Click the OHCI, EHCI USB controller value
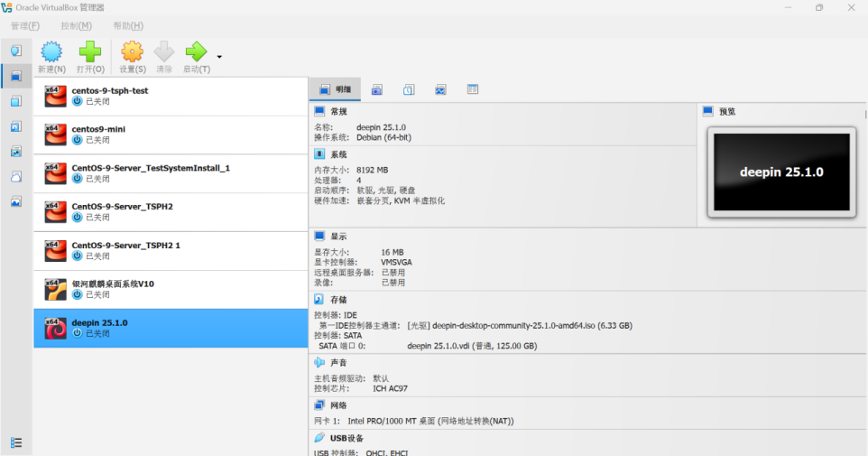Image resolution: width=868 pixels, height=456 pixels. point(387,452)
